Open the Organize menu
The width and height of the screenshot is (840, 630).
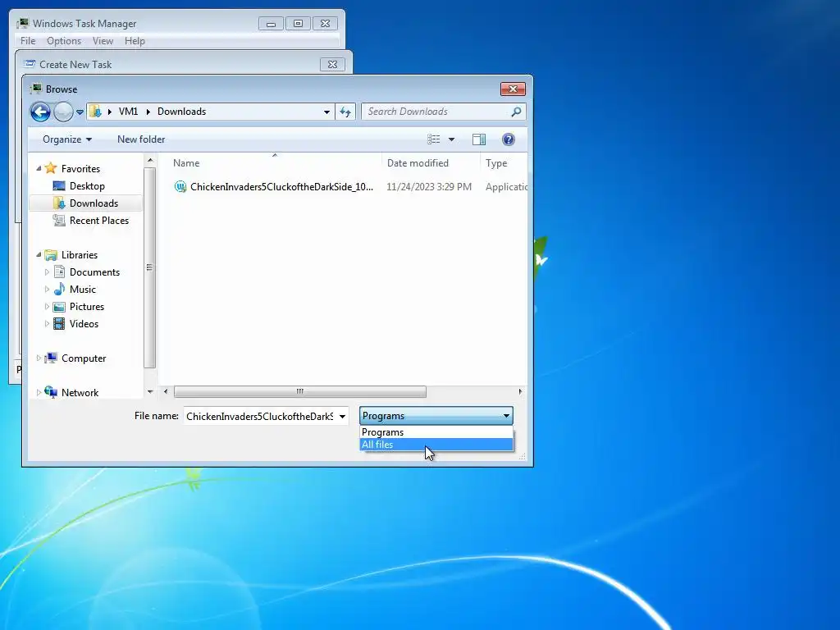[x=67, y=139]
